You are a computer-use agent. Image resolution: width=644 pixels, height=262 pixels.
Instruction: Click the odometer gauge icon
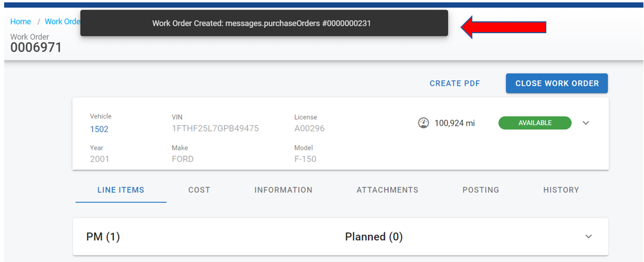tap(423, 123)
